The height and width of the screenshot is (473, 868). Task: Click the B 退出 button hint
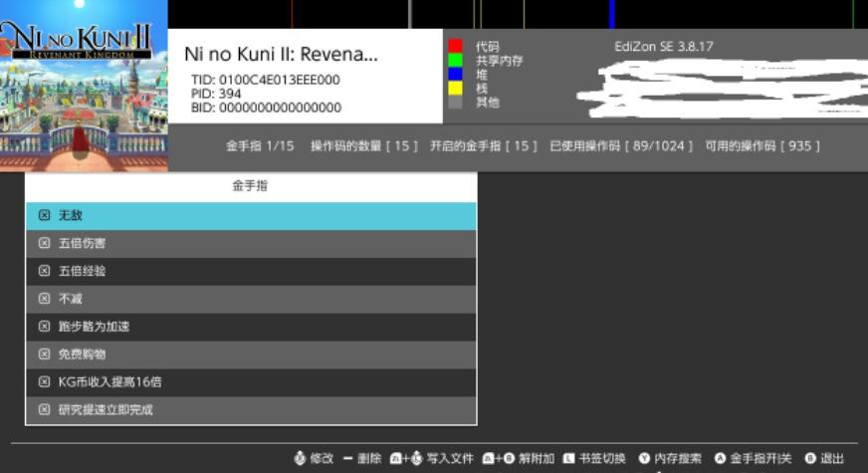tap(824, 459)
